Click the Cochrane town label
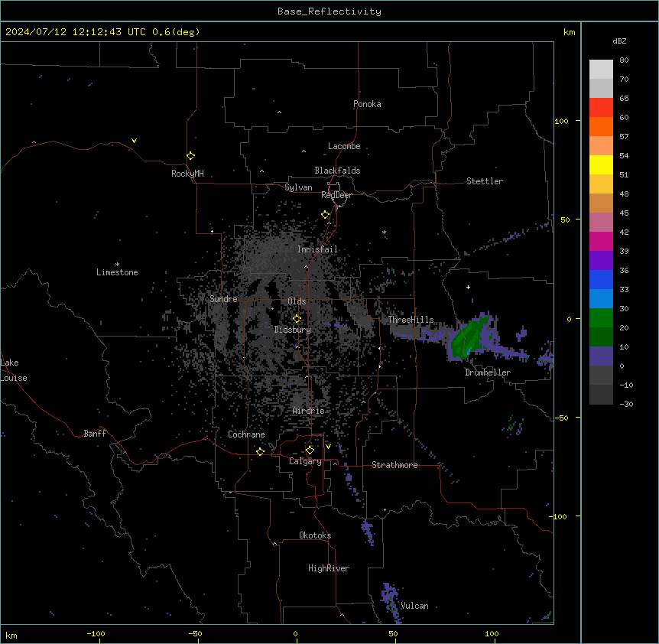 click(246, 434)
